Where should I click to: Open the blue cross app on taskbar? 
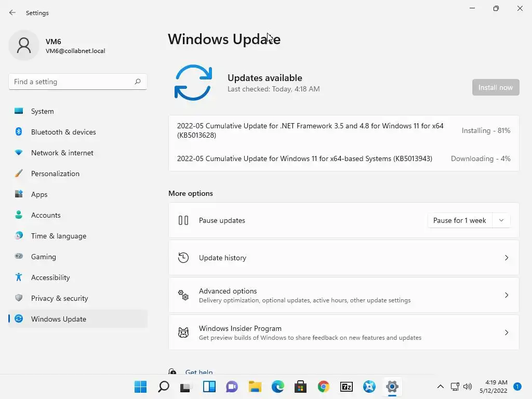tap(369, 387)
